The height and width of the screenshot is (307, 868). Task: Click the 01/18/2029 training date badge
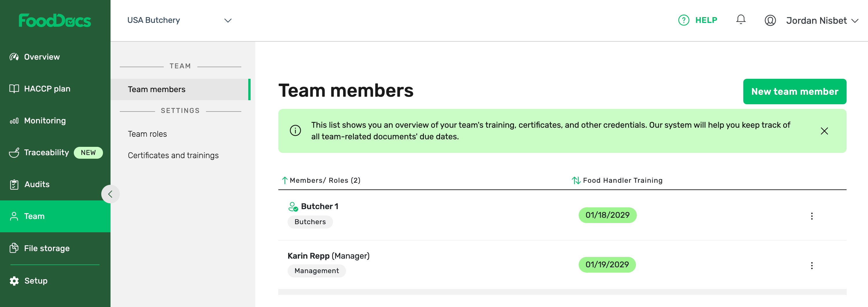[607, 215]
